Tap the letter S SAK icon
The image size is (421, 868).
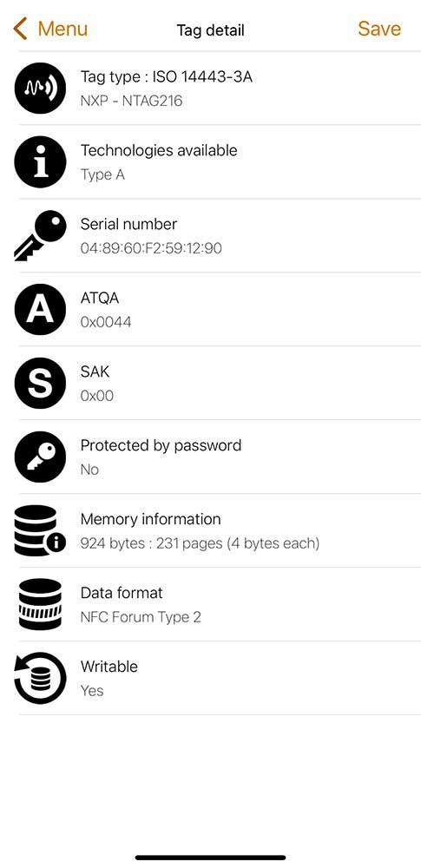coord(41,383)
